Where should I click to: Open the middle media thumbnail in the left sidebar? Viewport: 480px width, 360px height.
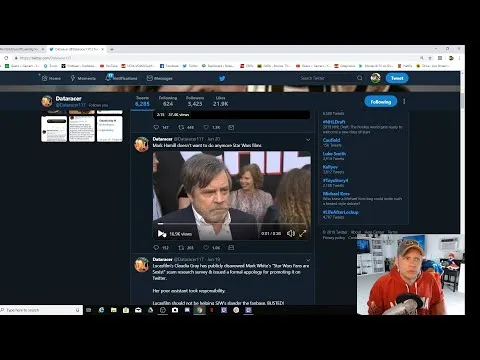click(x=82, y=129)
